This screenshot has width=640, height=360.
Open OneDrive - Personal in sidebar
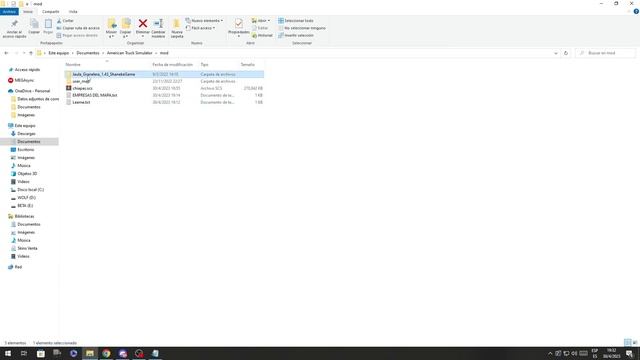point(32,91)
